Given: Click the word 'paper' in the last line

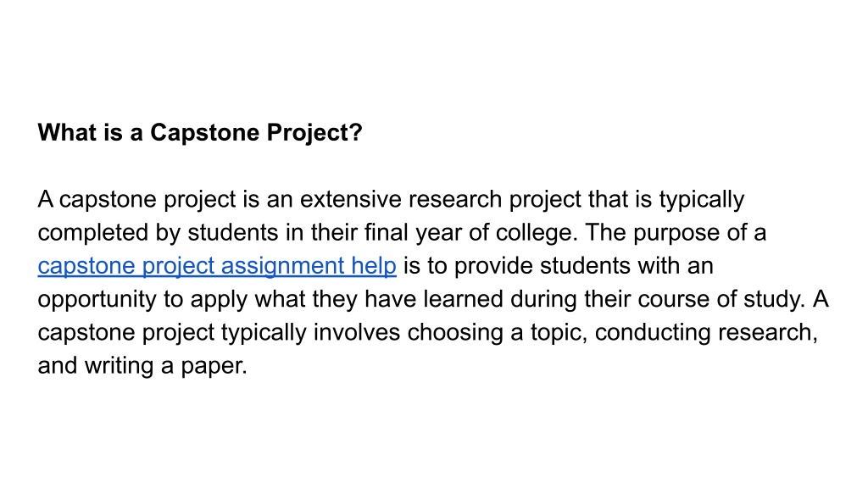Looking at the screenshot, I should point(214,367).
